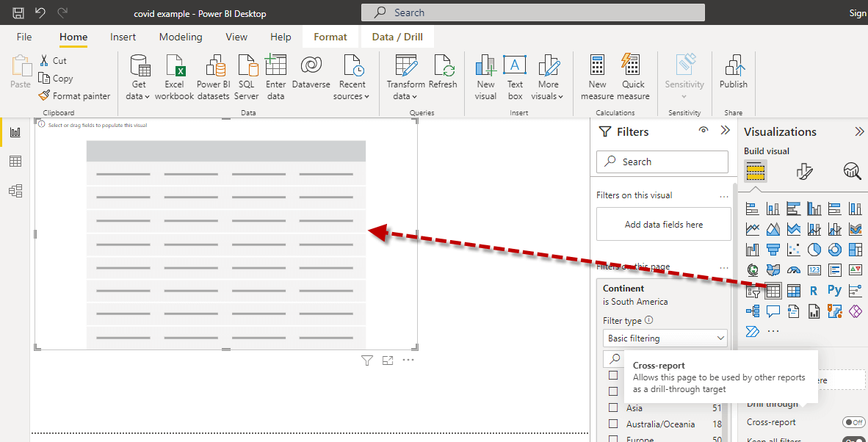Select the Card (123) visualization
This screenshot has height=442, width=868.
pos(814,270)
